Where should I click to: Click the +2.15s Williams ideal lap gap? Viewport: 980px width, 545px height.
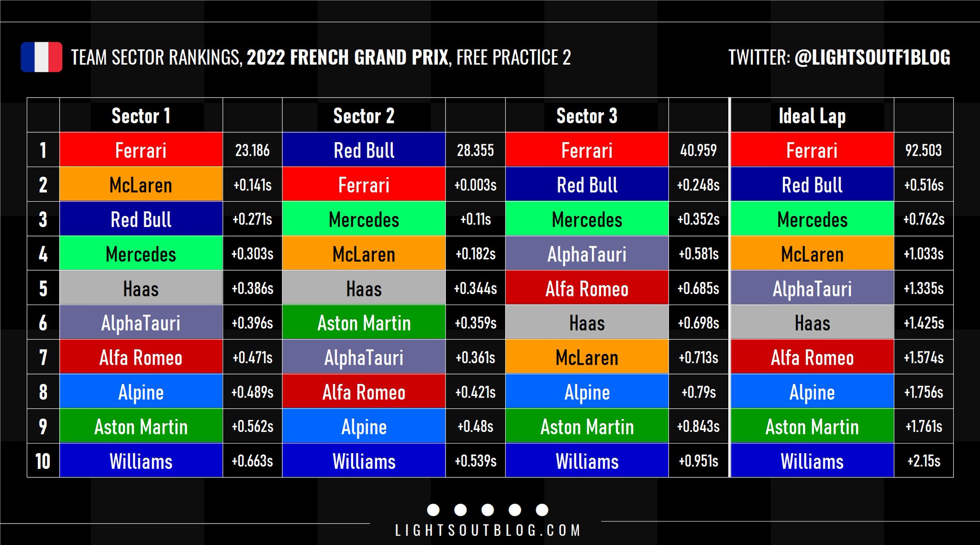click(x=924, y=461)
